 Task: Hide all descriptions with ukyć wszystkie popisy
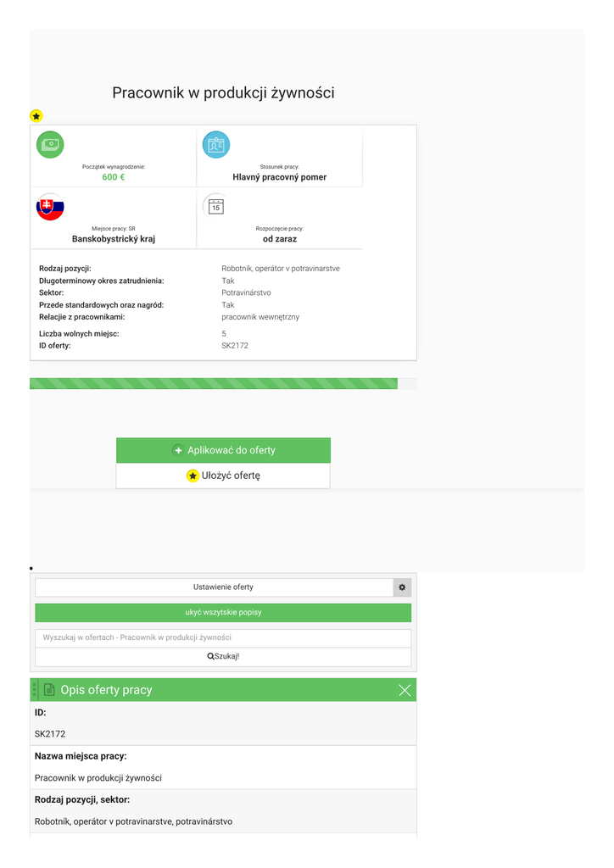[223, 612]
